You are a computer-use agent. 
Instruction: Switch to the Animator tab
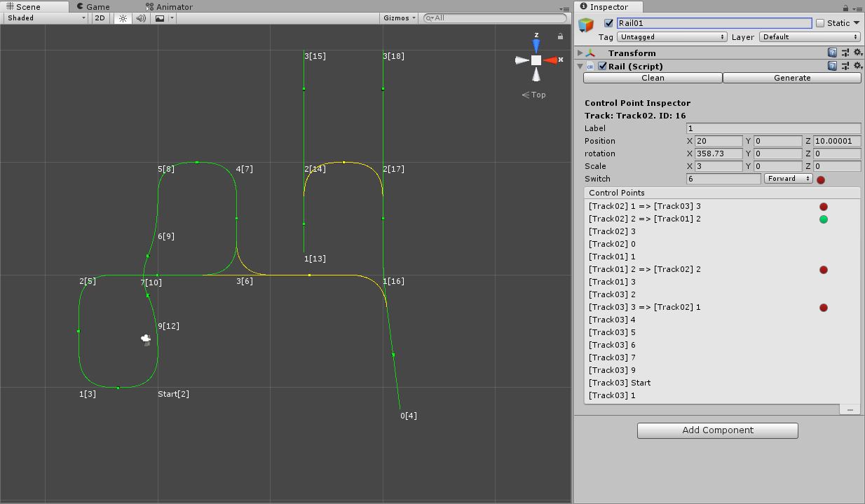pyautogui.click(x=169, y=7)
